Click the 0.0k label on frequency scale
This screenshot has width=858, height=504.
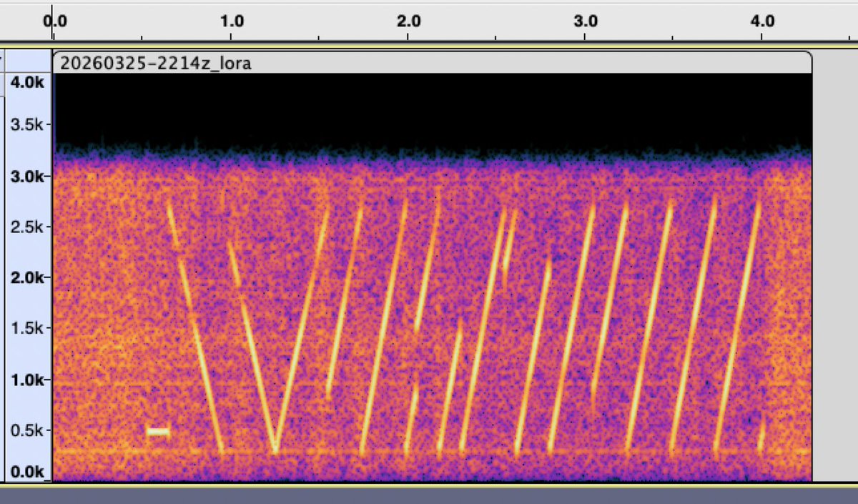coord(29,472)
